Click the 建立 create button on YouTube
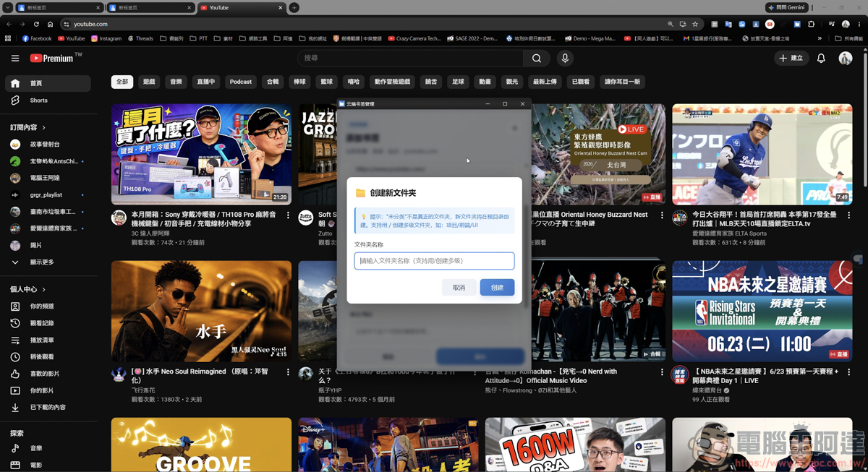Image resolution: width=868 pixels, height=472 pixels. click(791, 58)
